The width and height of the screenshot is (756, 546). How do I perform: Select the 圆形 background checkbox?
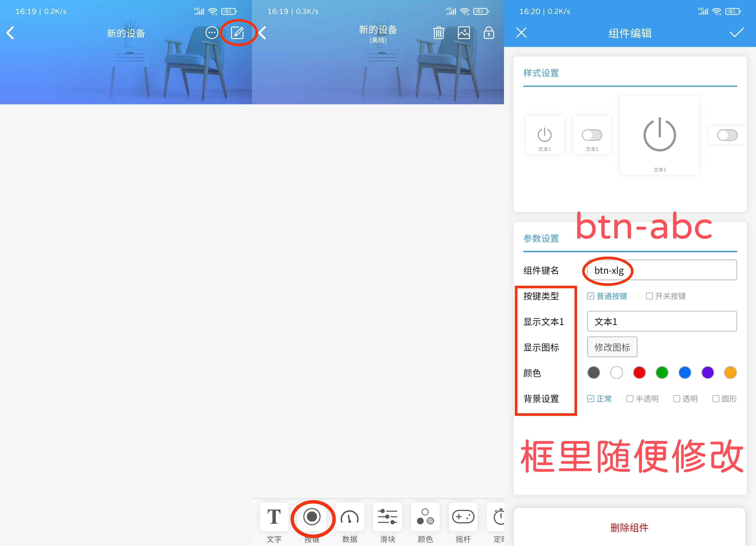click(716, 399)
